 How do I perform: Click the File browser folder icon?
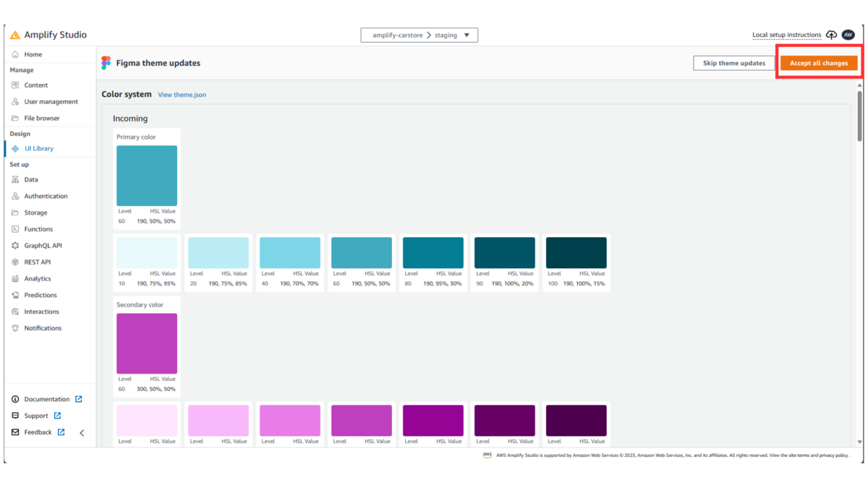pyautogui.click(x=15, y=119)
